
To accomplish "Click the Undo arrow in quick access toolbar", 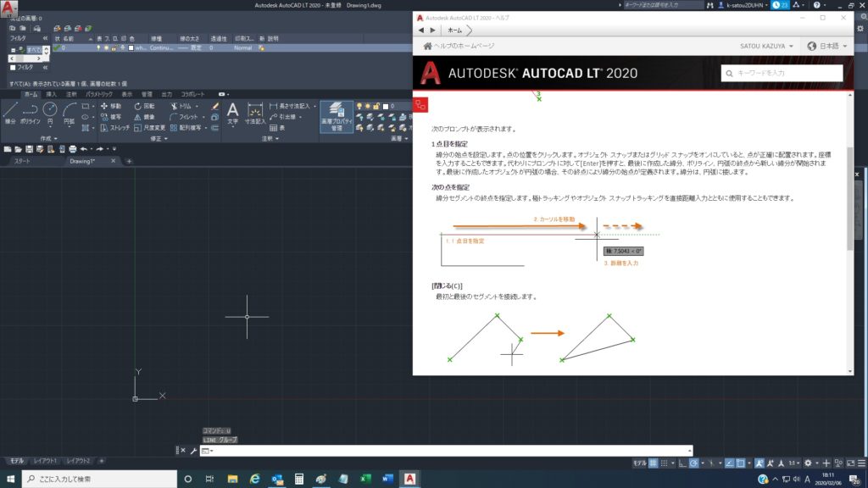I will tap(84, 149).
